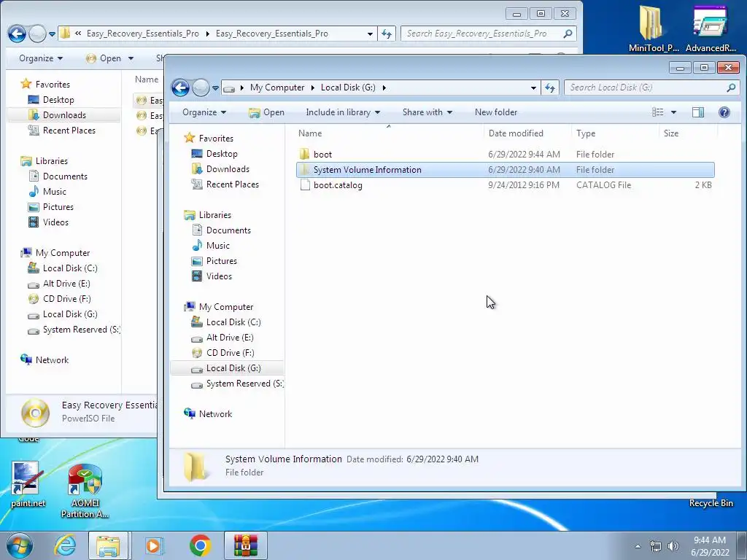Launch Google Chrome from taskbar
Viewport: 747px width, 560px height.
[x=200, y=545]
